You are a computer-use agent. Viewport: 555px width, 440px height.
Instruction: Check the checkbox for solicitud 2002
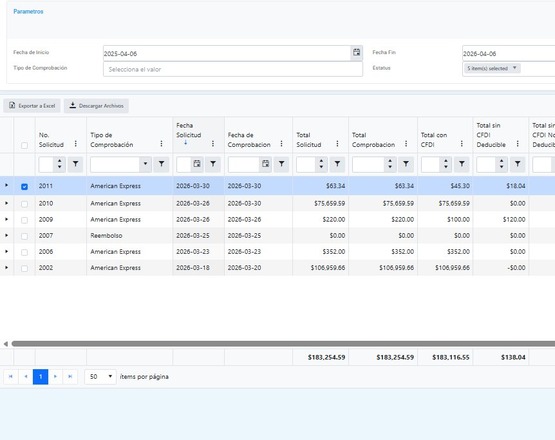[x=24, y=268]
